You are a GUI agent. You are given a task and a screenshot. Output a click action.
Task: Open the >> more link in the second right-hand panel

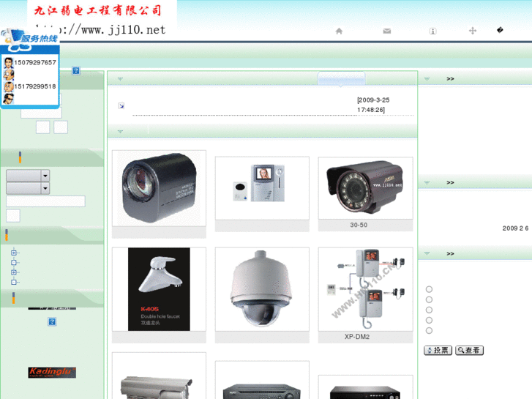tap(450, 182)
